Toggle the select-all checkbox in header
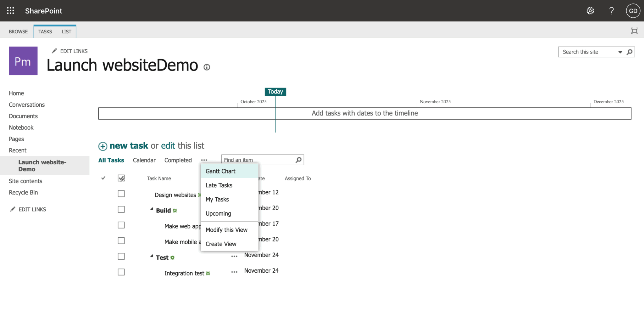This screenshot has height=334, width=644. click(x=121, y=178)
